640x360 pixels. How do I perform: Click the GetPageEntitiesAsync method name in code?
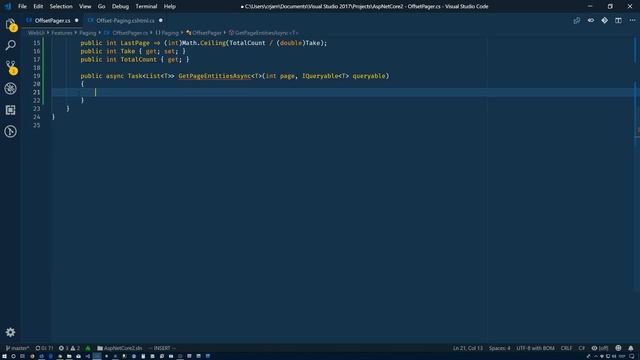[x=214, y=76]
